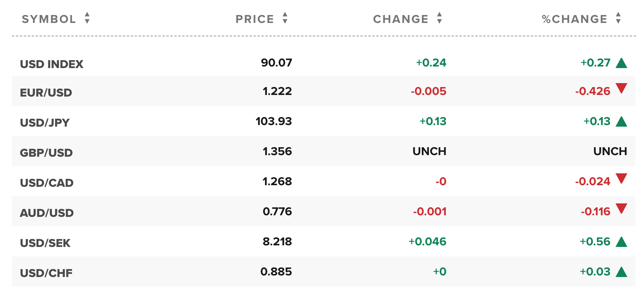Click red down triangle for AUD/USD

click(621, 209)
